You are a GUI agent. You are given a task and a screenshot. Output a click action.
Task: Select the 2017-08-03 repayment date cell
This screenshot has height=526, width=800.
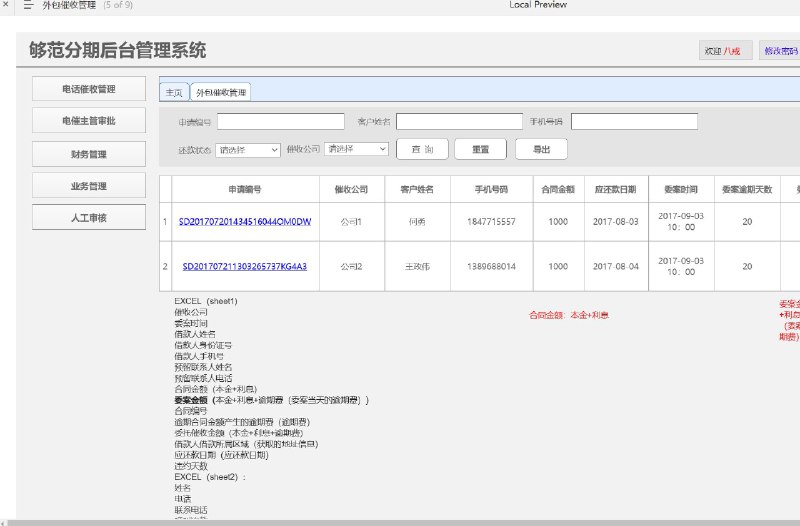pos(616,221)
